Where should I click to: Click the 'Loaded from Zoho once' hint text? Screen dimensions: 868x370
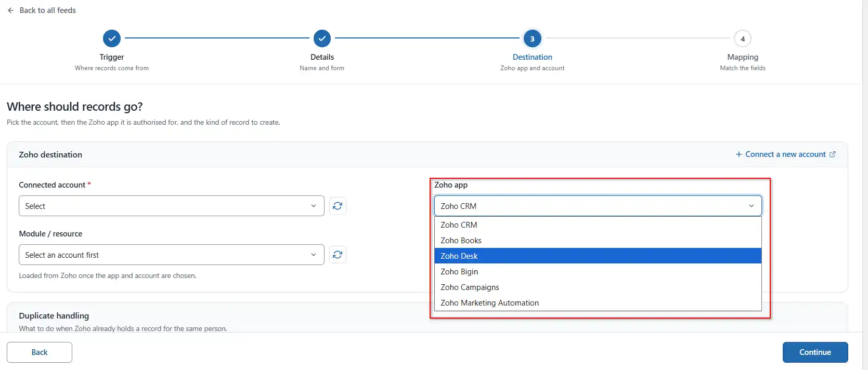(x=108, y=275)
